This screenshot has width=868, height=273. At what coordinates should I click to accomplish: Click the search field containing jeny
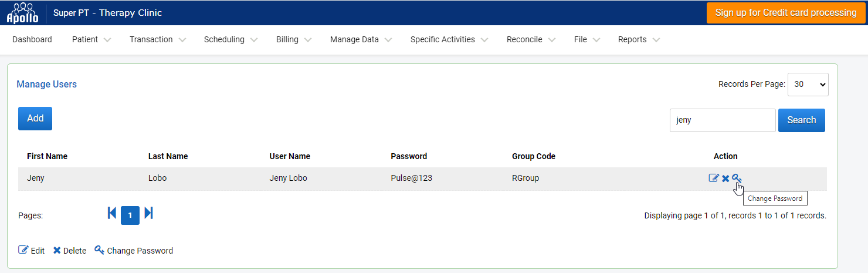[x=723, y=120]
